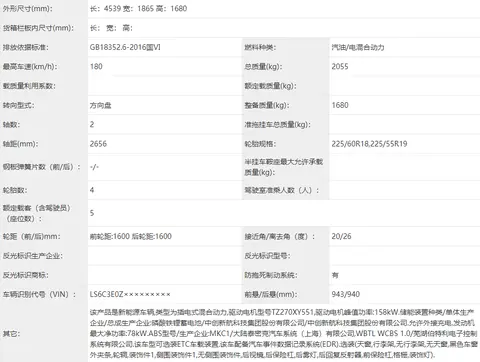Select the 排放依据标准 label
Screen dimensions: 480x362
click(x=26, y=47)
